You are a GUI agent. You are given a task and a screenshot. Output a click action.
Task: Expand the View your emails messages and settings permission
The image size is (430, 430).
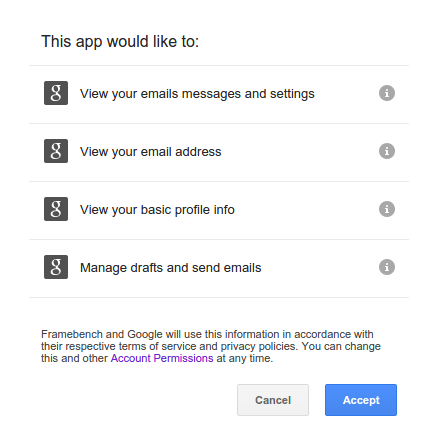(197, 94)
